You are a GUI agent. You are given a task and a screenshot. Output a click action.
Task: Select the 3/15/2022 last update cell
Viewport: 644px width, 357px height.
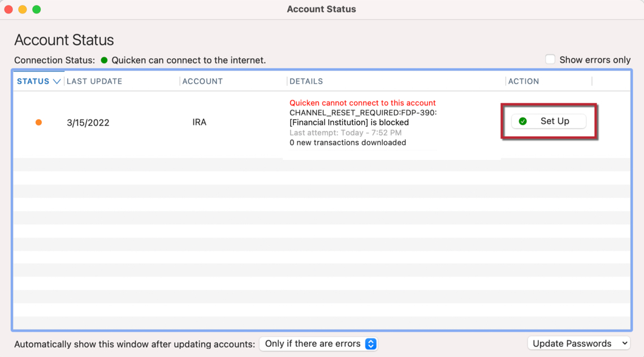point(88,123)
